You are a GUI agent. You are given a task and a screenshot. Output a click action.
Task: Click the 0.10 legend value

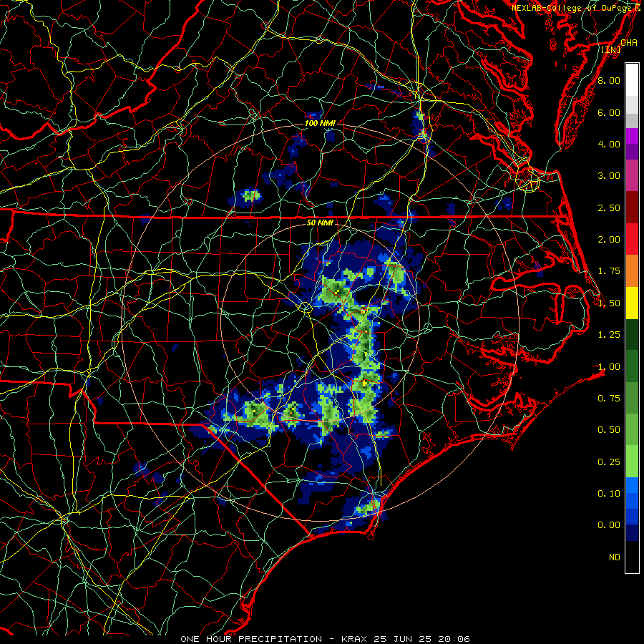(609, 494)
